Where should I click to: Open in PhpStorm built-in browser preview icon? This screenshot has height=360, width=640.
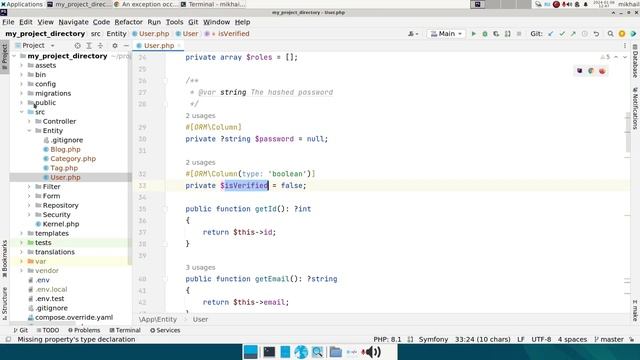580,71
